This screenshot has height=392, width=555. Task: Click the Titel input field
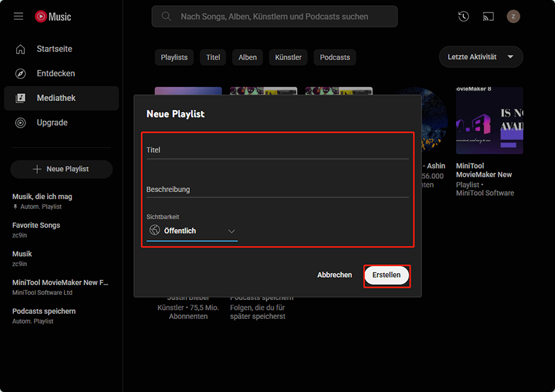click(x=277, y=150)
